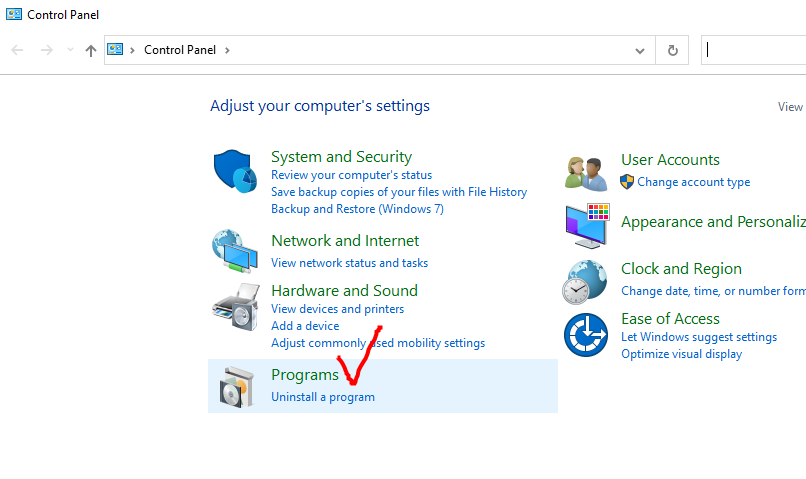The width and height of the screenshot is (806, 479).
Task: Open the Programs disc box icon
Action: [236, 387]
